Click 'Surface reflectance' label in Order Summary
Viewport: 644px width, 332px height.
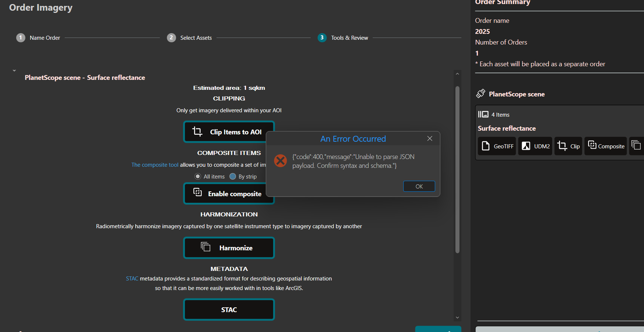(507, 128)
